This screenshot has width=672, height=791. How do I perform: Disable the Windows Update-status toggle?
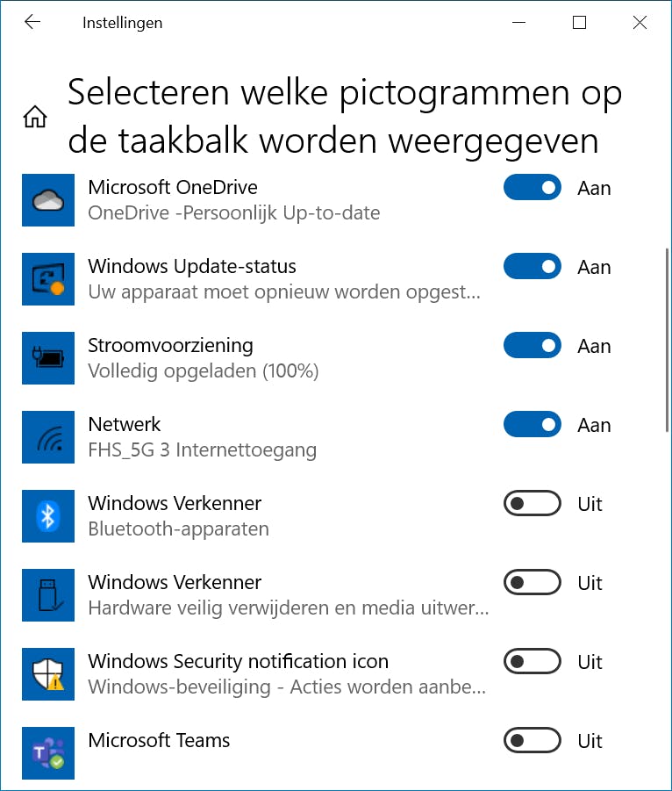click(x=532, y=267)
